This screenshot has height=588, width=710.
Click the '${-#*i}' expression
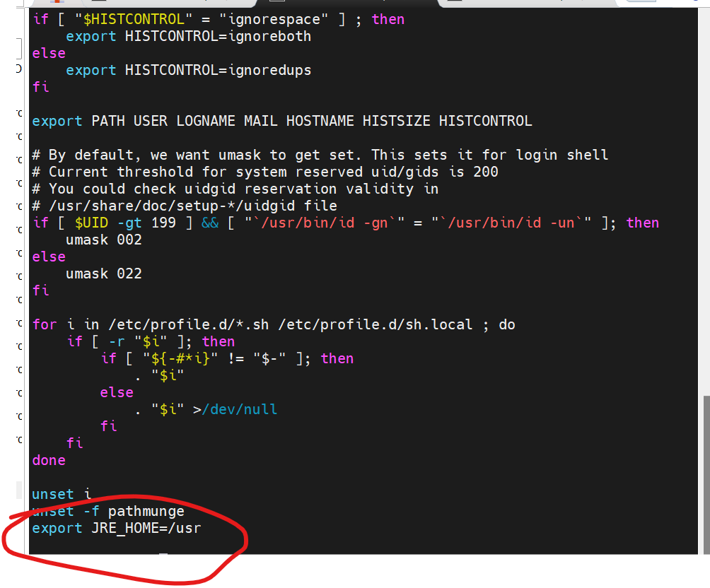[x=180, y=358]
